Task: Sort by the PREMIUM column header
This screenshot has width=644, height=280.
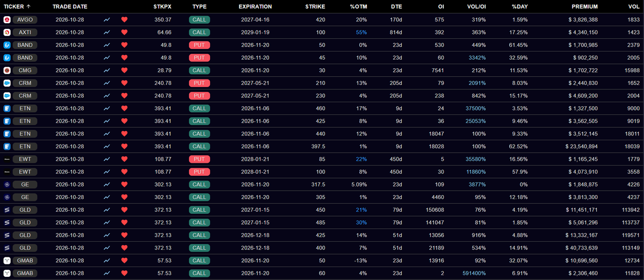Action: click(585, 6)
